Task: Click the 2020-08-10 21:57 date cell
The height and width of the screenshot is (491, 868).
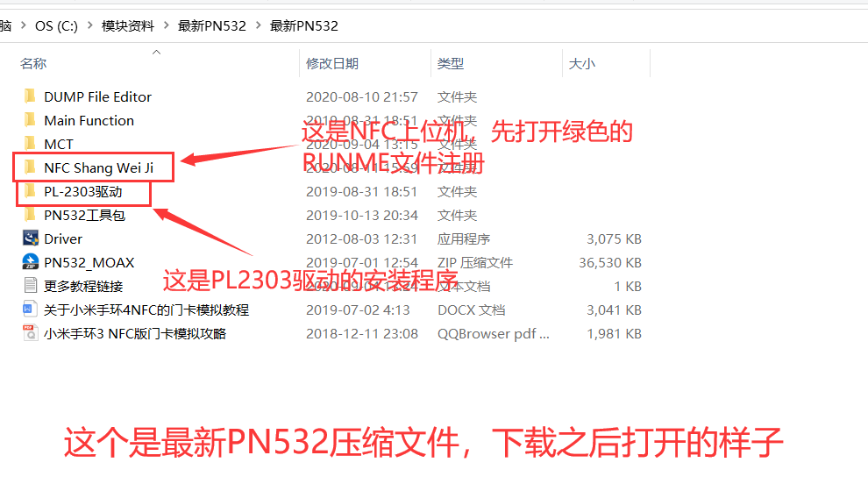Action: [x=362, y=96]
